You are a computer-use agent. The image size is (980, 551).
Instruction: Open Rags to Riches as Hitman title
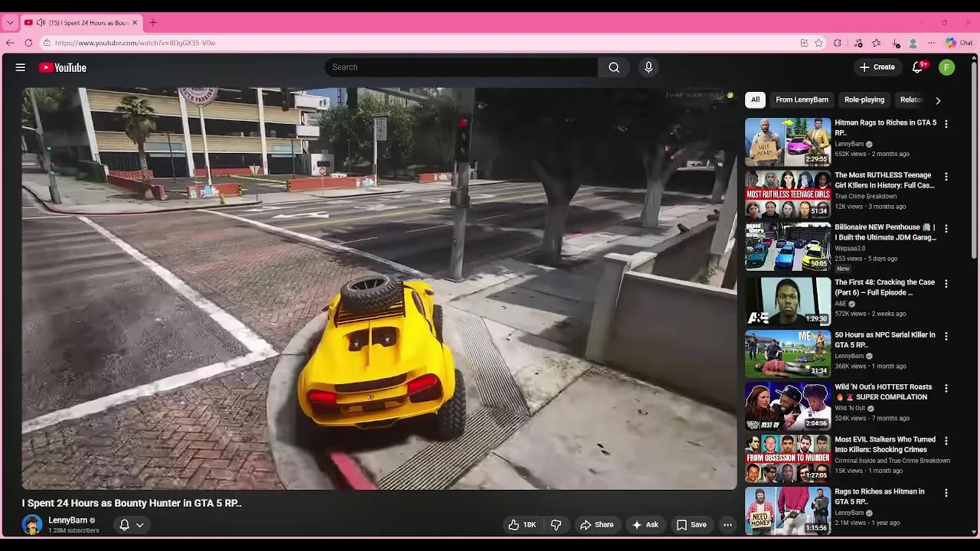880,497
